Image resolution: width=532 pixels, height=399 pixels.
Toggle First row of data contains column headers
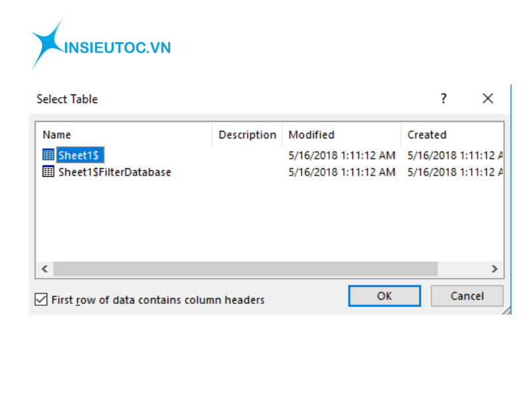41,300
